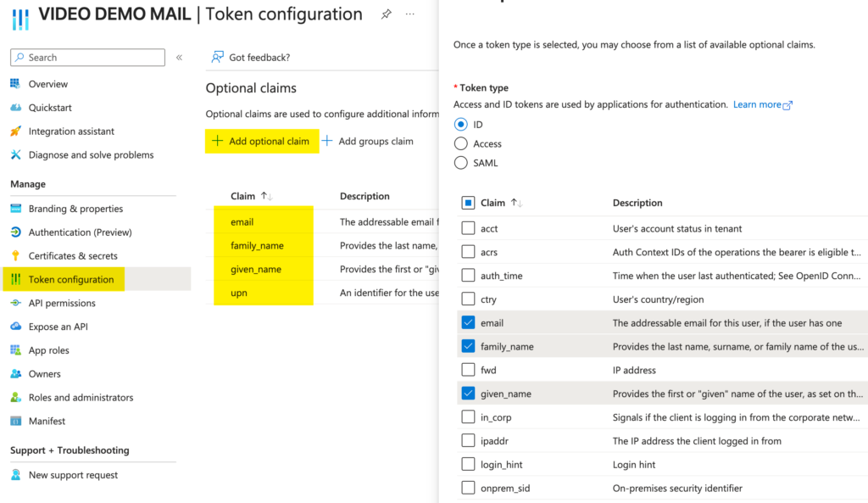The height and width of the screenshot is (503, 868).
Task: Open the Manifest via its code icon
Action: [x=16, y=421]
